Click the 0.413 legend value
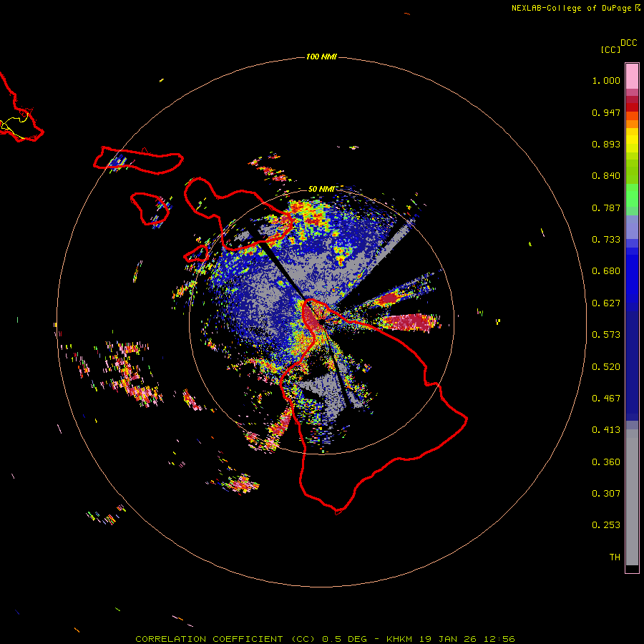The width and height of the screenshot is (644, 644). 606,430
